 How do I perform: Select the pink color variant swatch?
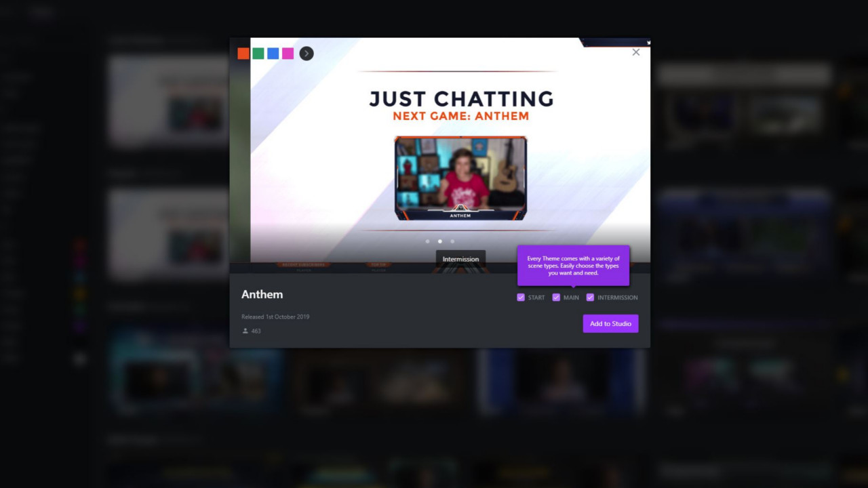288,54
